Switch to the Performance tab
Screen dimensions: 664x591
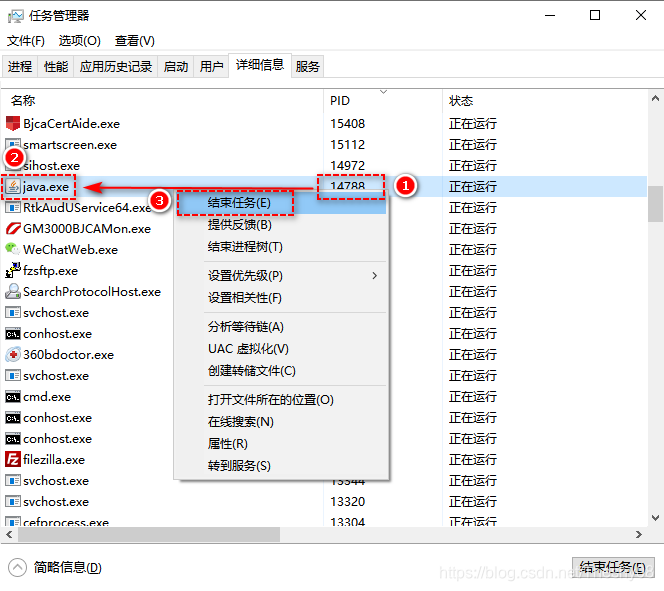click(56, 66)
